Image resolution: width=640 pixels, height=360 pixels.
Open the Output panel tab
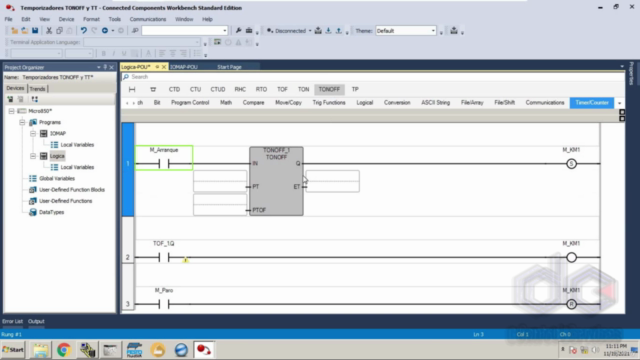[x=36, y=322]
